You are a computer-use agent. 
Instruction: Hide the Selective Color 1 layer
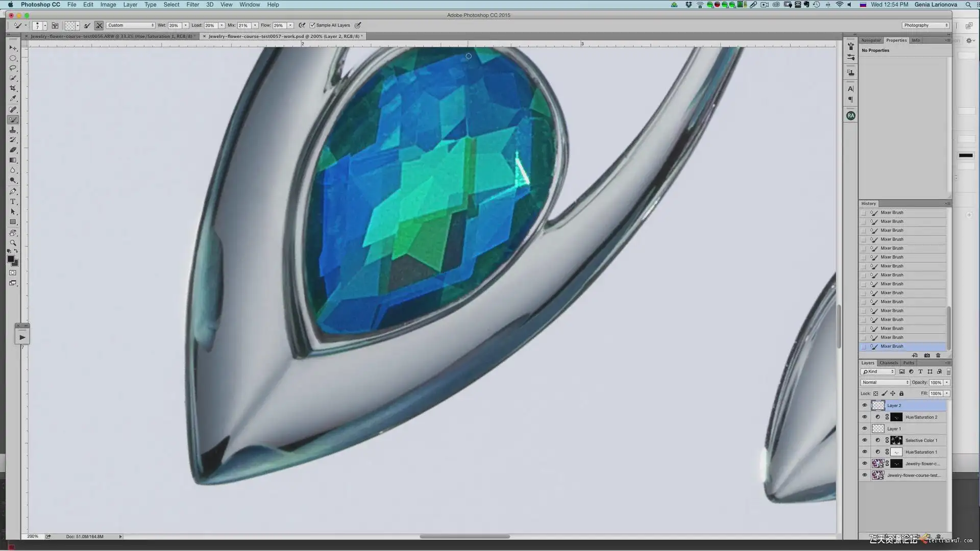click(864, 440)
